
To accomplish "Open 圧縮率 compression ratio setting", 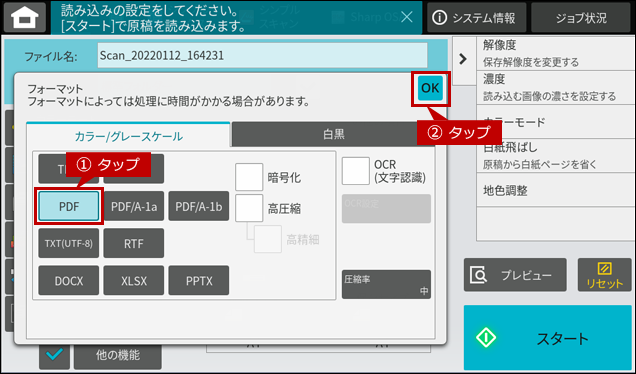I will click(386, 284).
